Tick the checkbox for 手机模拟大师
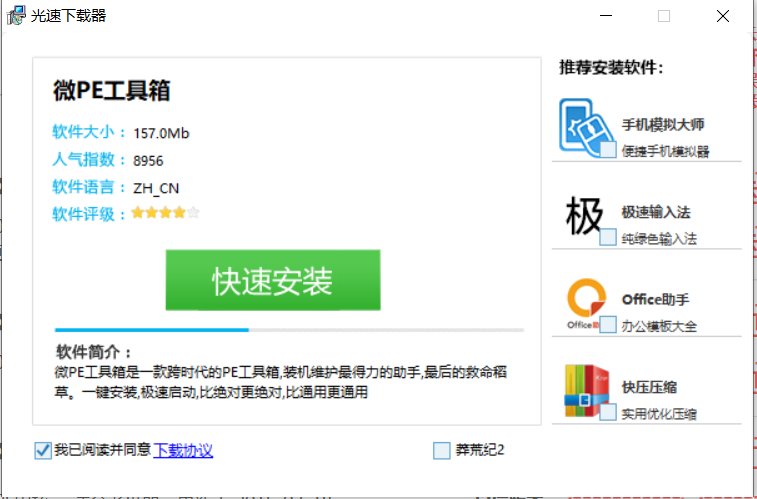The image size is (757, 499). pyautogui.click(x=608, y=150)
